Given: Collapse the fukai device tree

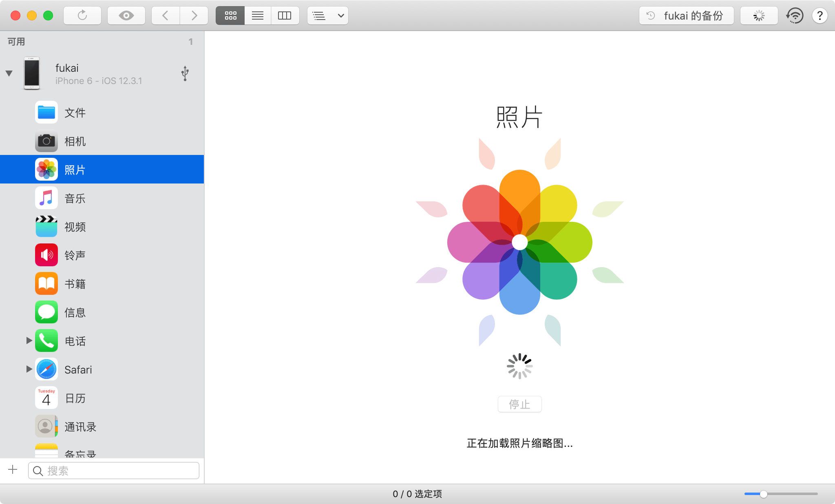Looking at the screenshot, I should 9,73.
